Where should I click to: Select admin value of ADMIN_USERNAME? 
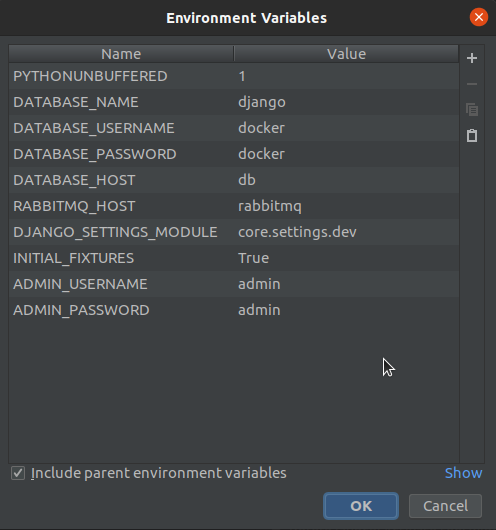tap(346, 284)
